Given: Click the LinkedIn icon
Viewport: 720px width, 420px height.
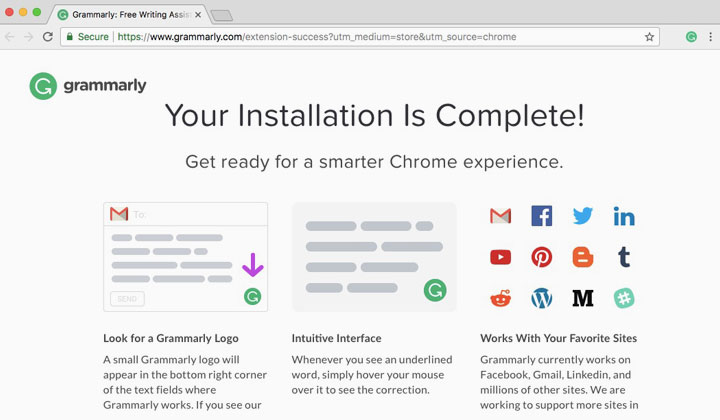Looking at the screenshot, I should pos(624,216).
